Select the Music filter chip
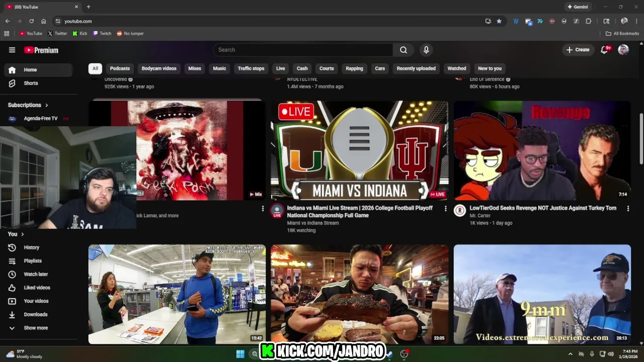 point(219,68)
